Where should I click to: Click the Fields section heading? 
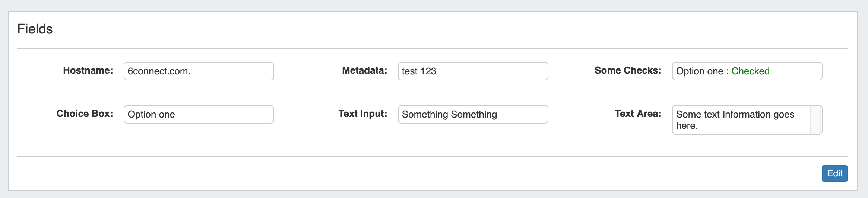(35, 29)
